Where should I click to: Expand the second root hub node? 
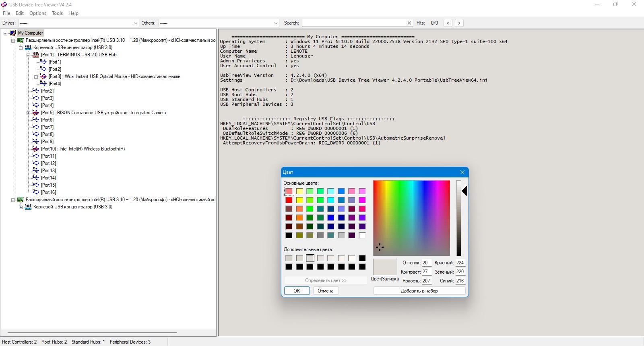(21, 207)
